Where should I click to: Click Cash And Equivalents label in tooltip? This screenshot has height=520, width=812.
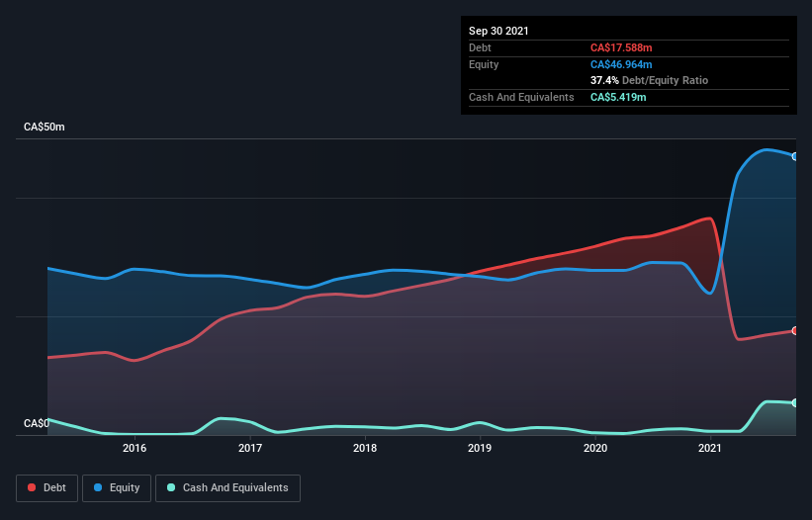point(521,97)
